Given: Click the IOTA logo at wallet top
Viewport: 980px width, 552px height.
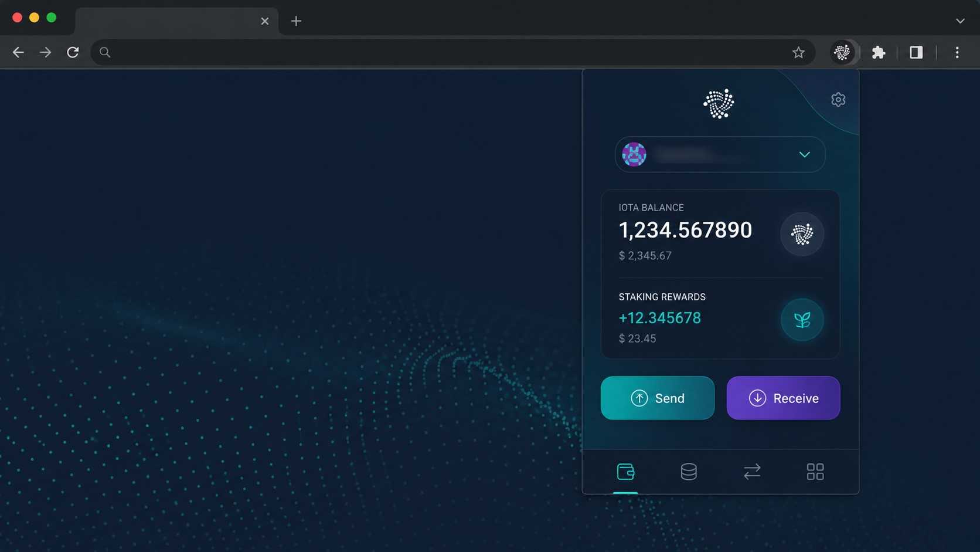Looking at the screenshot, I should point(719,104).
